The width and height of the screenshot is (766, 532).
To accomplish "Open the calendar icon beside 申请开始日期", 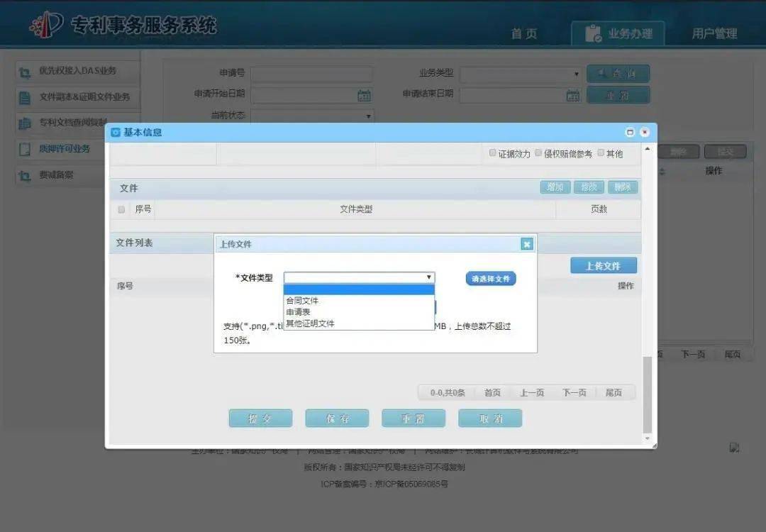I will (x=364, y=94).
